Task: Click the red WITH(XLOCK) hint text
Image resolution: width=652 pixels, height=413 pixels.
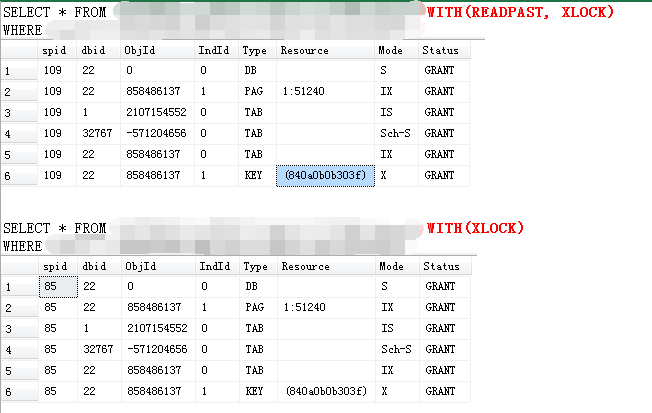Action: pos(475,228)
